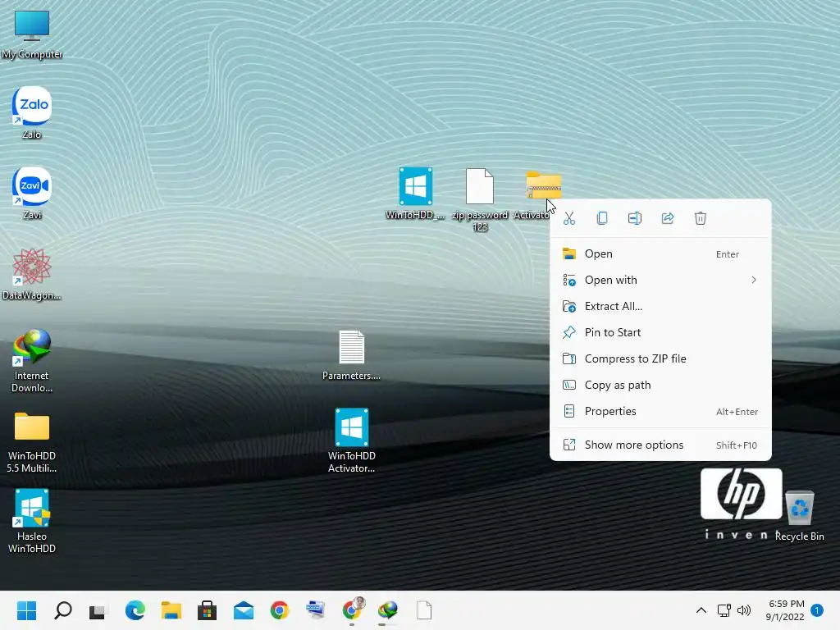Open Task View from taskbar
Image resolution: width=840 pixels, height=630 pixels.
[x=98, y=610]
